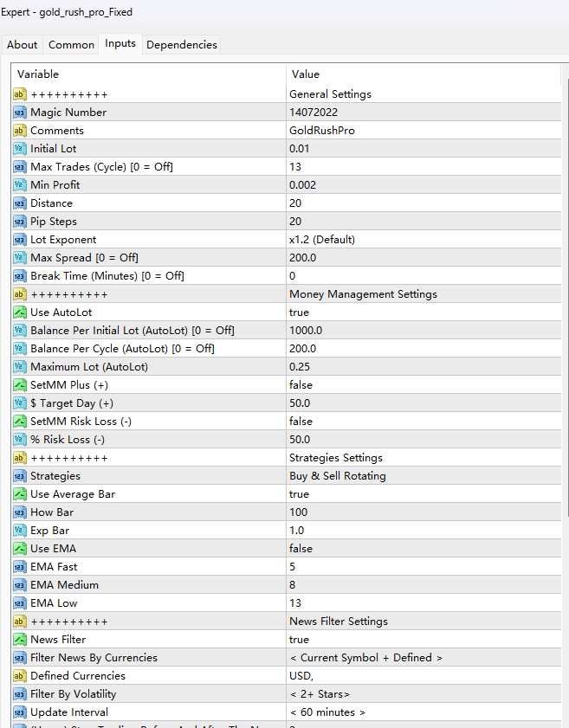Toggle the Use AutoLot true value
Viewport: 569px width, 728px height.
coord(299,312)
